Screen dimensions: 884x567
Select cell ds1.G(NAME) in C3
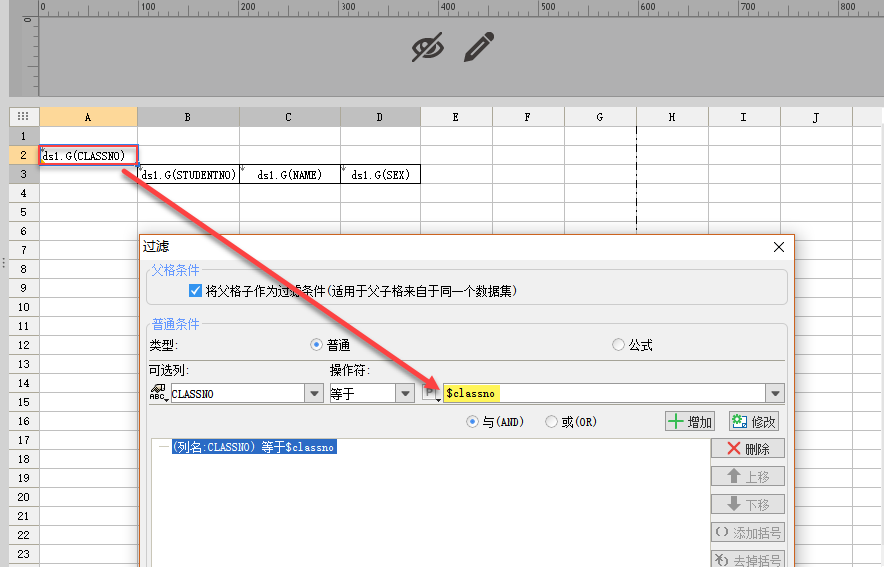click(290, 174)
